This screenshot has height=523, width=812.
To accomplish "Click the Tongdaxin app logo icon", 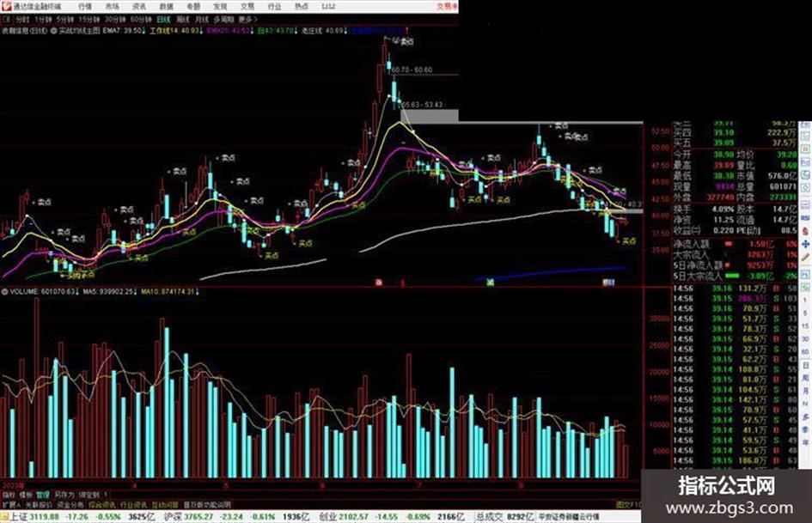I will 6,6.
